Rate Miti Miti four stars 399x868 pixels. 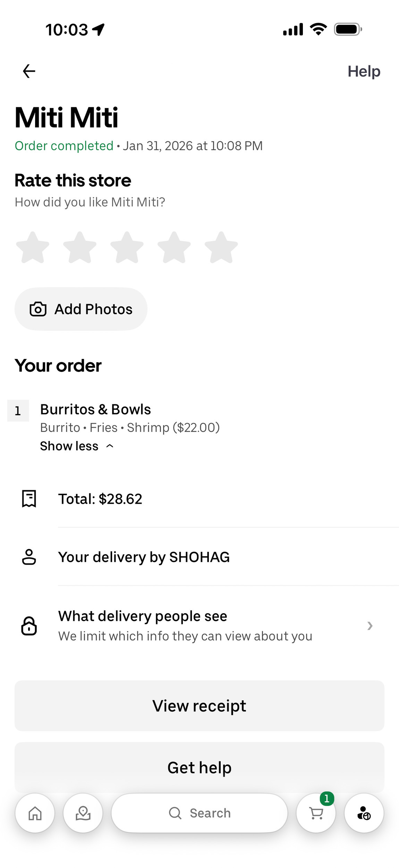pos(174,248)
